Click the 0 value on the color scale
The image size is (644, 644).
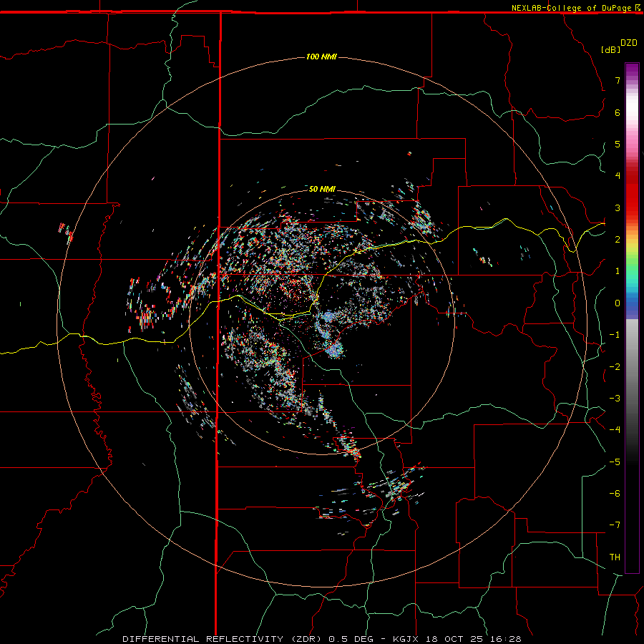click(x=618, y=303)
